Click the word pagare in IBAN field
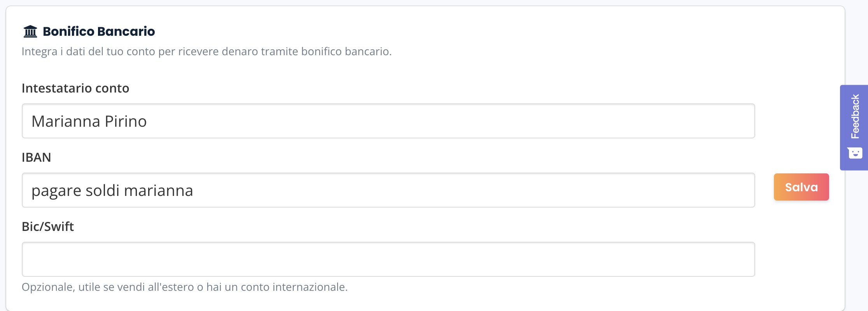This screenshot has height=311, width=868. coord(56,191)
